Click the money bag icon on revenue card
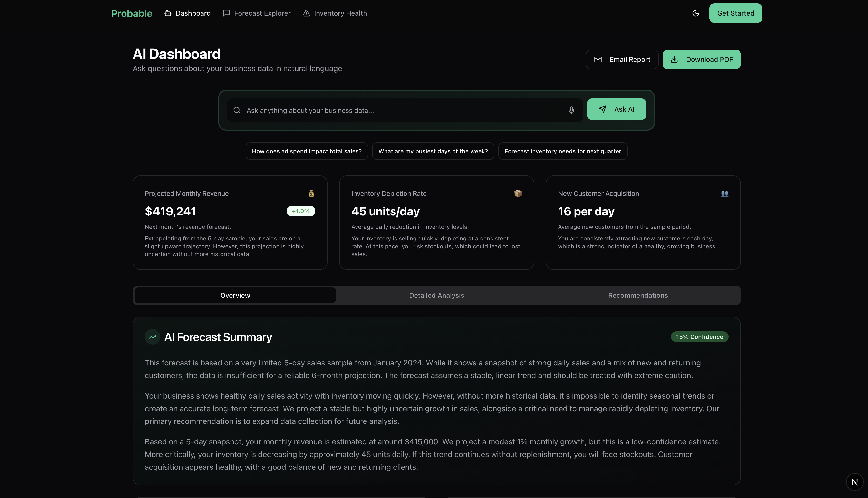868x498 pixels. tap(311, 194)
